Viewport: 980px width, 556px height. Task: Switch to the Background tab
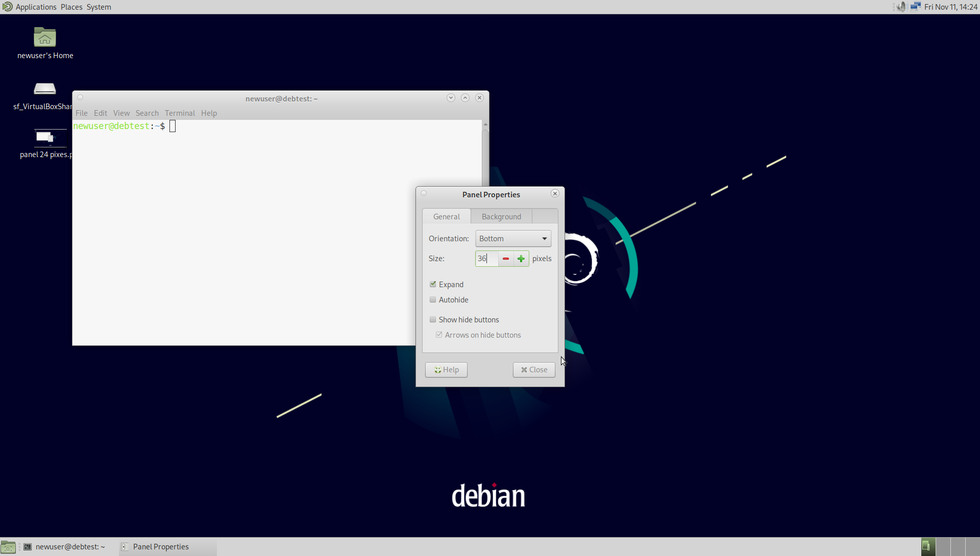coord(501,216)
